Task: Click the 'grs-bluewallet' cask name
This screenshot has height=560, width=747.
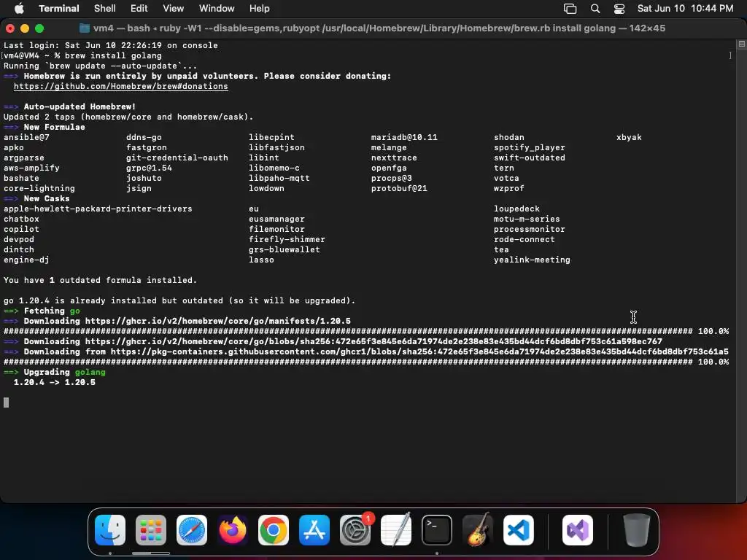Action: [284, 249]
